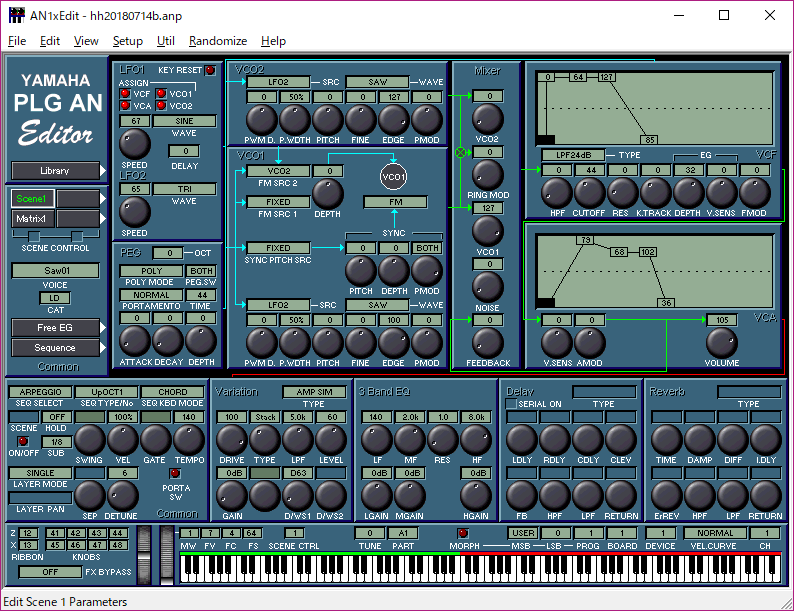Click the Variation DRIVE knob
This screenshot has height=611, width=794.
pyautogui.click(x=232, y=440)
